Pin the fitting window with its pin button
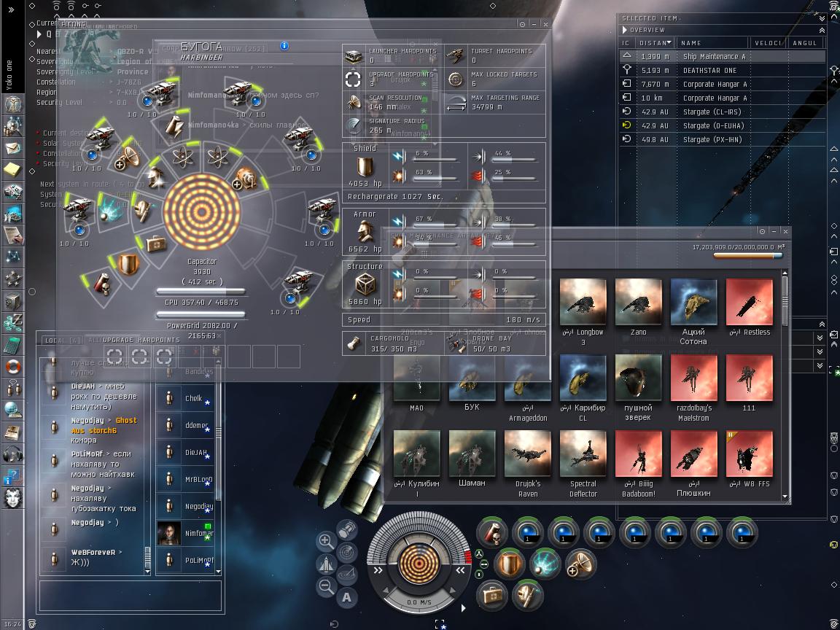 522,24
